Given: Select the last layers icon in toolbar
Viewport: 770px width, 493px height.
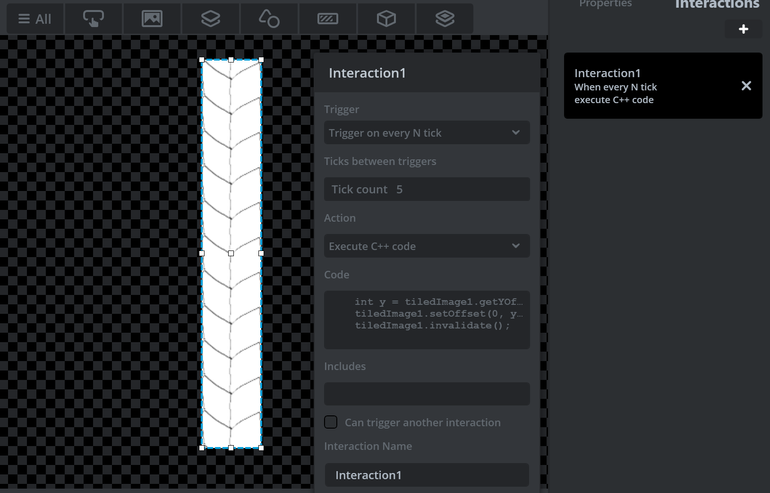Looking at the screenshot, I should (445, 19).
